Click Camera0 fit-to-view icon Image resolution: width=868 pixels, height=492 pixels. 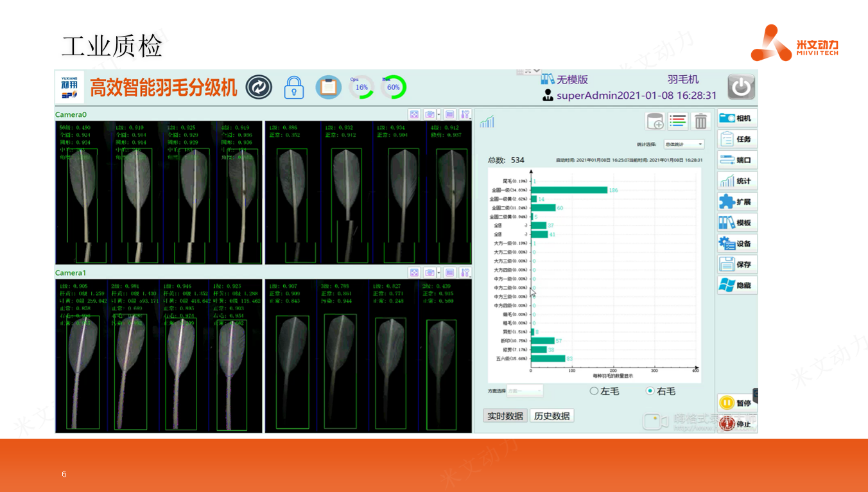(x=415, y=114)
